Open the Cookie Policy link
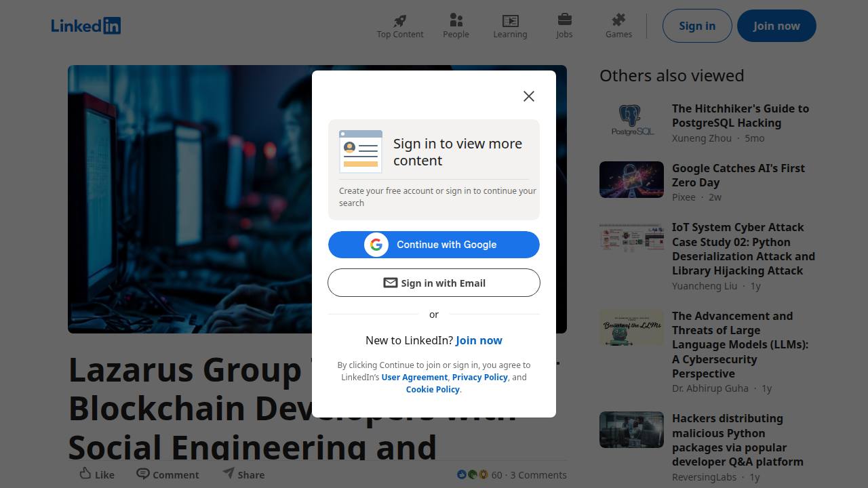 click(433, 389)
